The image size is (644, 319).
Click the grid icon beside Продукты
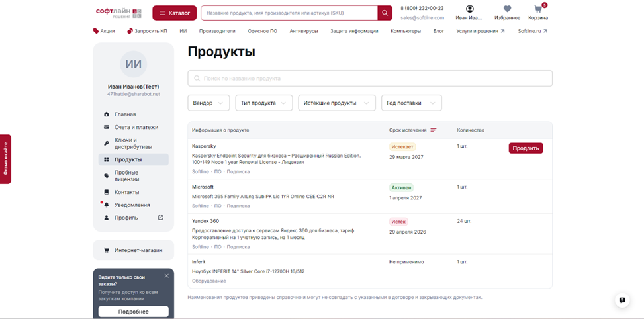coord(107,159)
